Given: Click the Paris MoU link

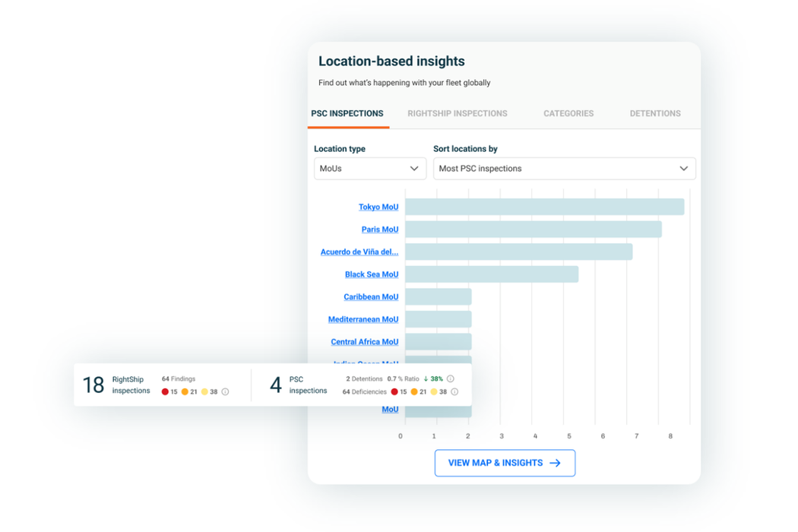Looking at the screenshot, I should (380, 229).
